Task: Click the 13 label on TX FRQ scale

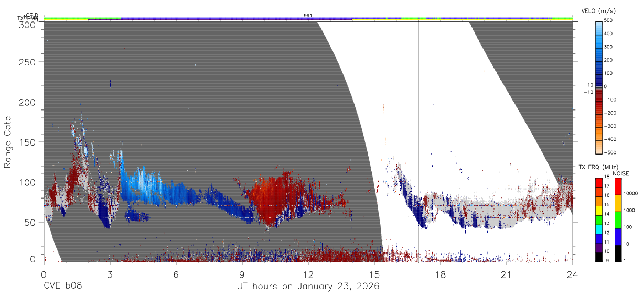Action: point(607,223)
